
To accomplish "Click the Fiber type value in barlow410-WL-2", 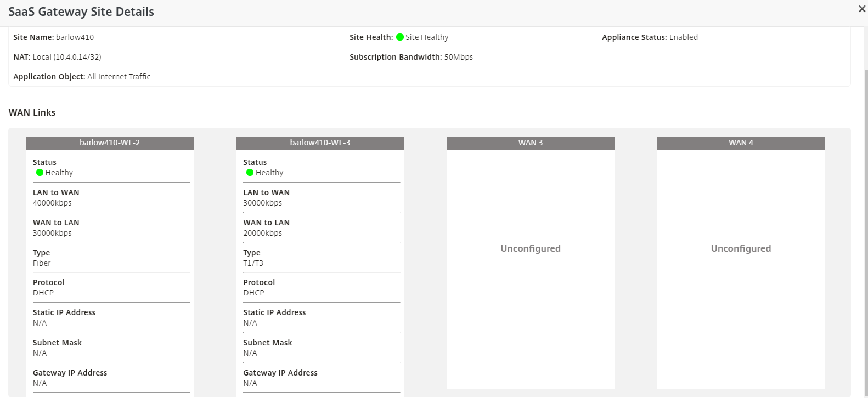I will pos(42,263).
